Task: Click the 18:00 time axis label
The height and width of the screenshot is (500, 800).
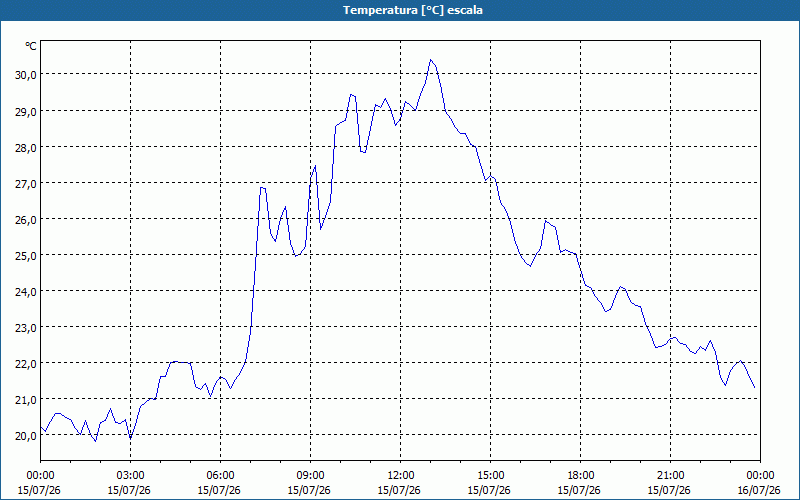Action: point(580,476)
